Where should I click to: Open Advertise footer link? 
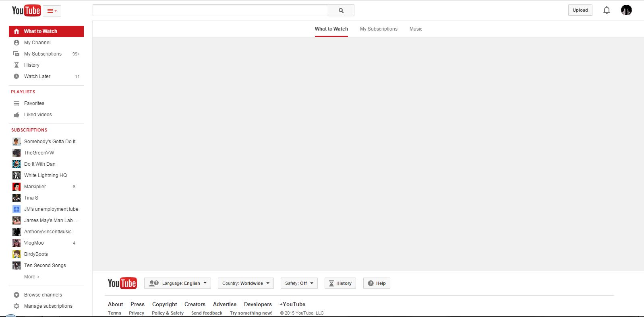(x=225, y=305)
